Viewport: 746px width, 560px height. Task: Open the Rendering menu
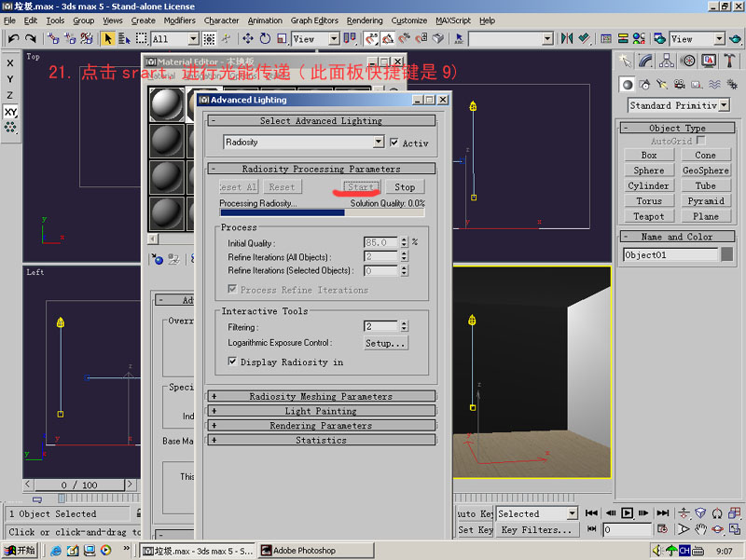365,20
